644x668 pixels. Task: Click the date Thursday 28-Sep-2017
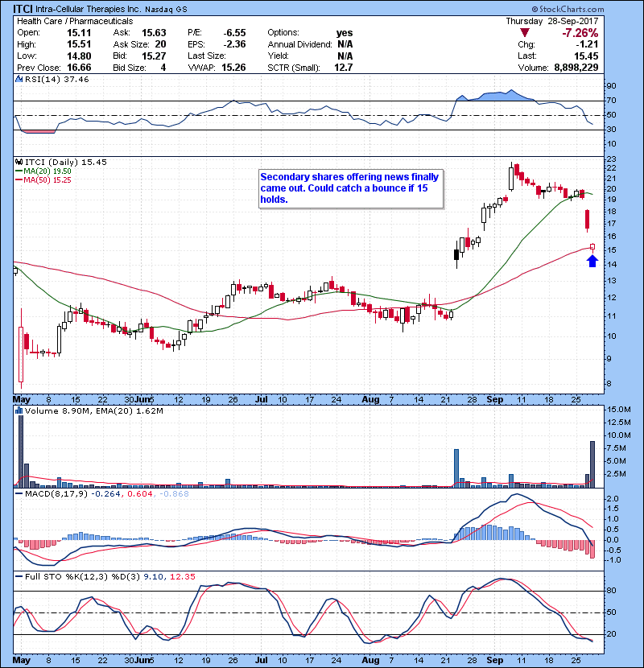(x=552, y=21)
